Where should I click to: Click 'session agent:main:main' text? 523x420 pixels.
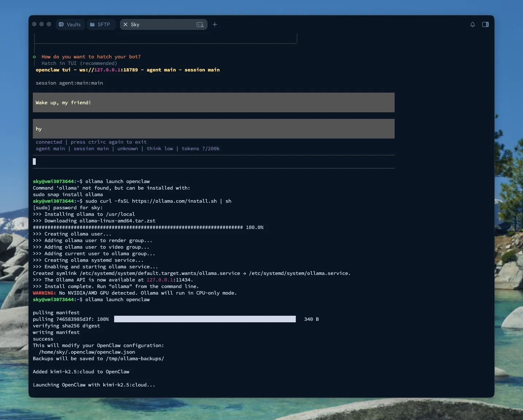pos(69,83)
